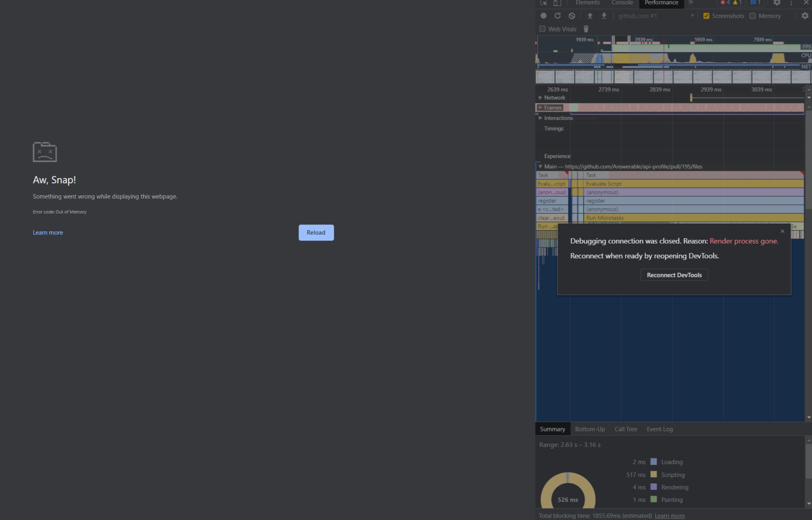Switch to the Elements tab

588,3
